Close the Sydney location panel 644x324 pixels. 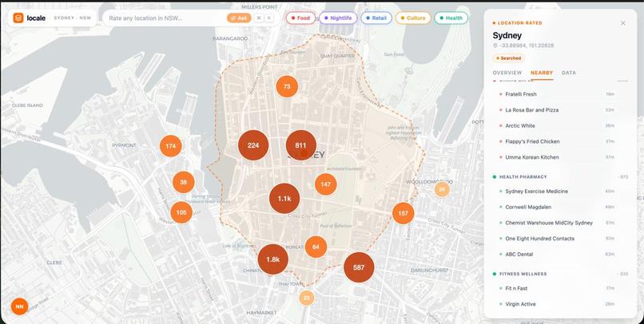[x=623, y=23]
